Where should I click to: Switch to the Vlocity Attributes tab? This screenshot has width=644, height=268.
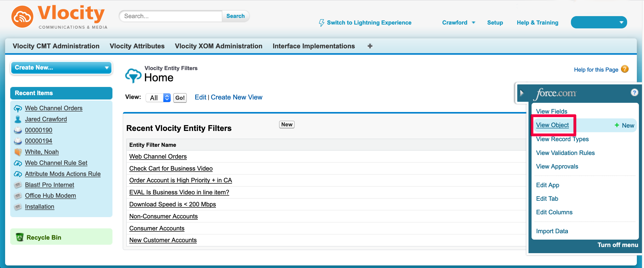click(x=137, y=46)
